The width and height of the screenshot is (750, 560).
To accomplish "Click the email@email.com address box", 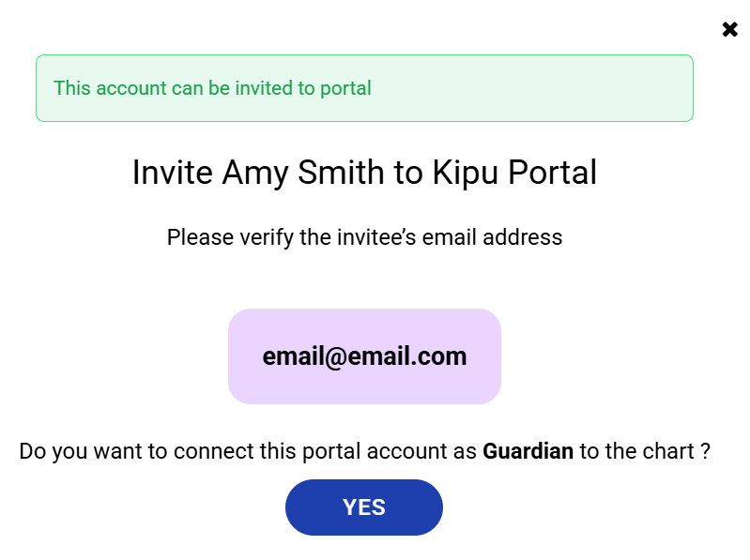I will (364, 356).
